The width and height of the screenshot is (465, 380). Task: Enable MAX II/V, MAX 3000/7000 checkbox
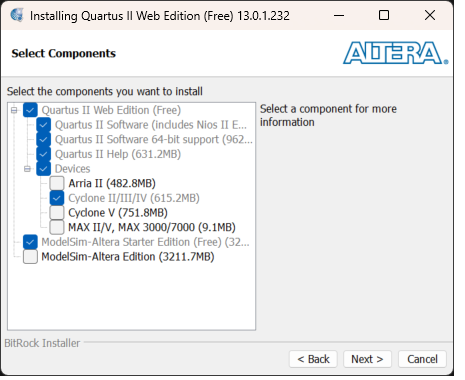pos(57,227)
